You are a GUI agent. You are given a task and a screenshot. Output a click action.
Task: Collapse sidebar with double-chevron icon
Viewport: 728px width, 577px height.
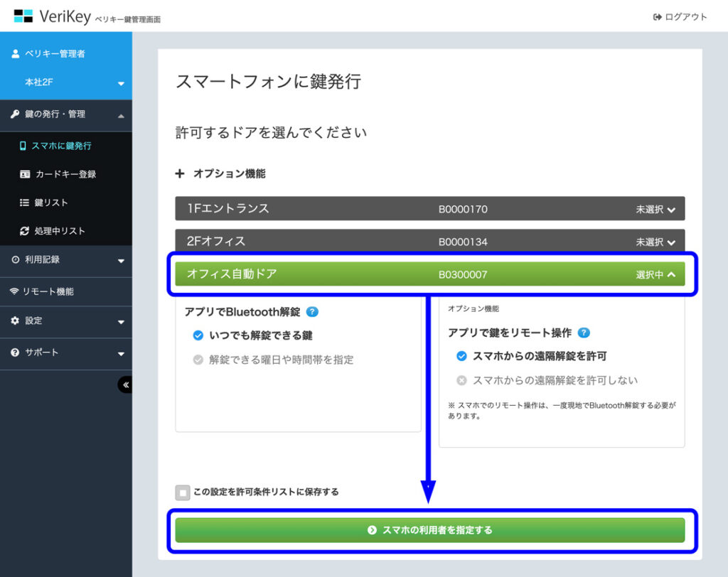(126, 384)
